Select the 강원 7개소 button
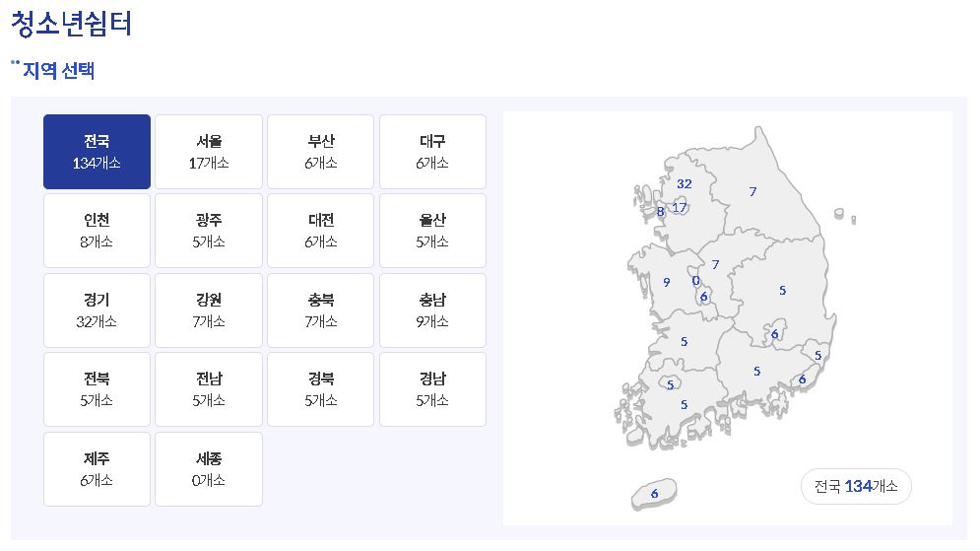This screenshot has width=980, height=551. [209, 310]
